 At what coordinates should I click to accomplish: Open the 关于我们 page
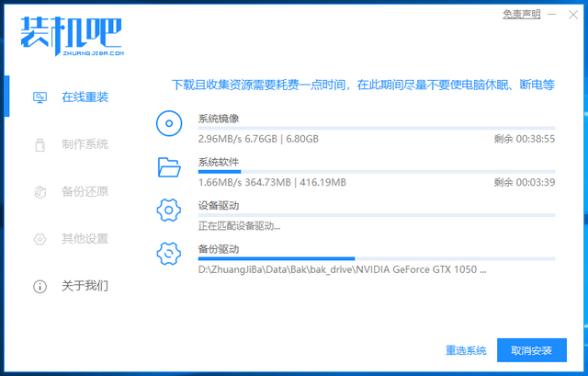[85, 286]
